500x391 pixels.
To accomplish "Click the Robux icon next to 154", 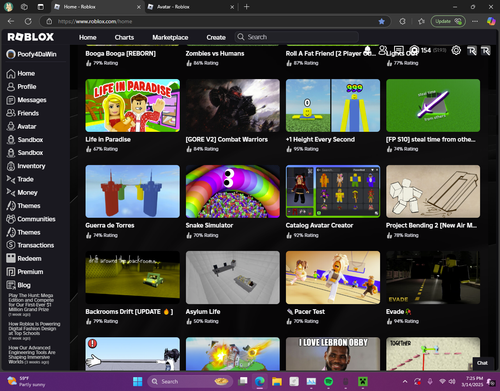I will point(414,50).
